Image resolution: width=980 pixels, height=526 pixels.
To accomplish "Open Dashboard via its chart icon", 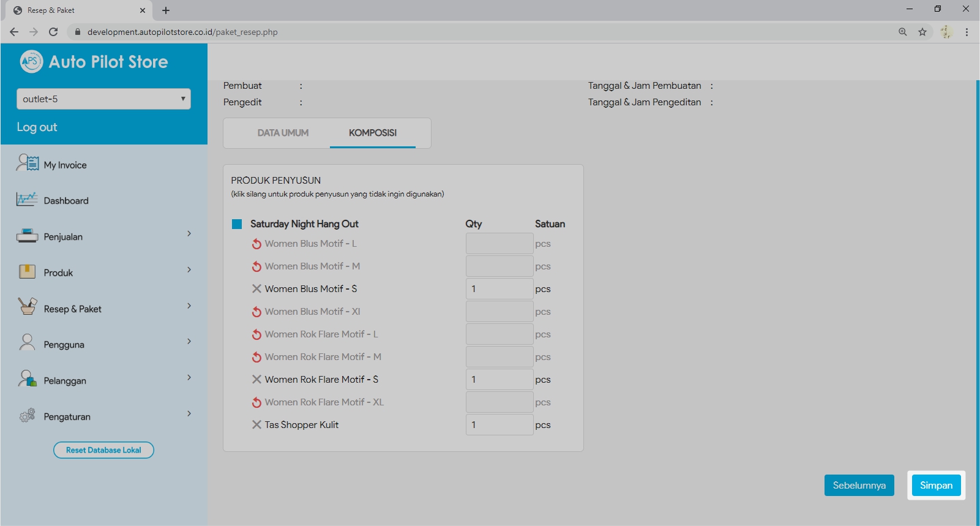I will coord(27,200).
